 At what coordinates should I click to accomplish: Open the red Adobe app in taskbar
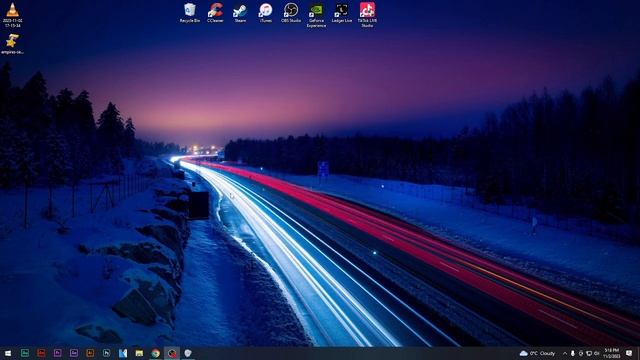point(41,353)
